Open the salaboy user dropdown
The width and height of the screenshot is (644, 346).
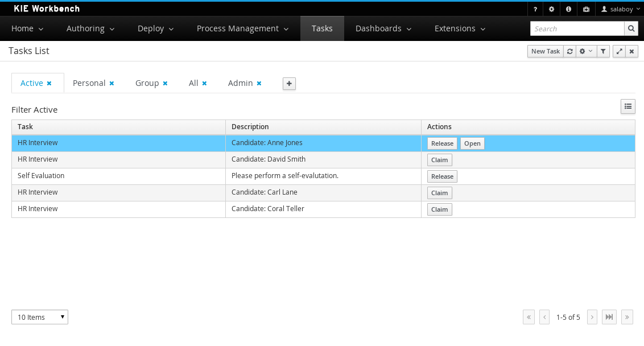(x=621, y=10)
